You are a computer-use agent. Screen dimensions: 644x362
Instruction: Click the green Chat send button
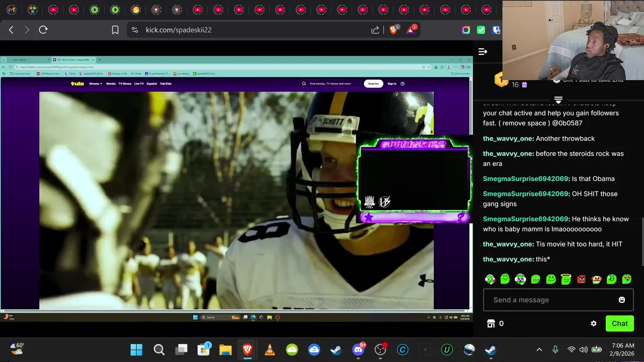click(x=619, y=324)
